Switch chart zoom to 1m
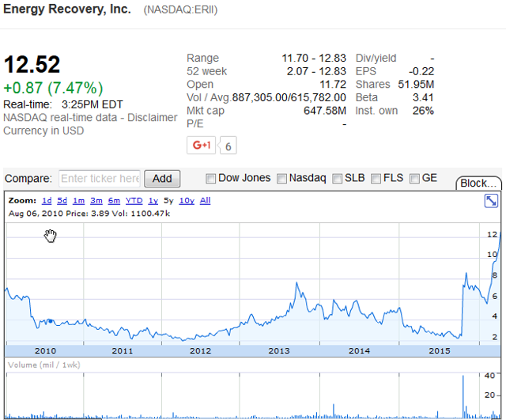The height and width of the screenshot is (420, 506). (79, 201)
